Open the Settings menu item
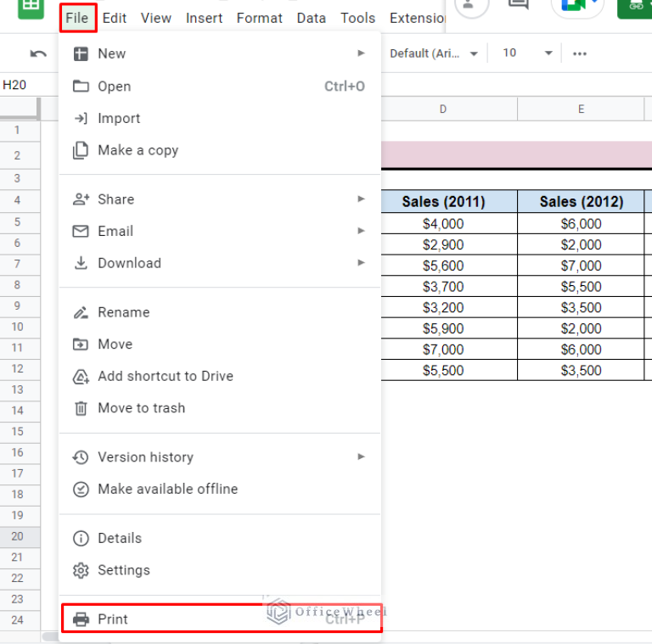This screenshot has width=652, height=644. (123, 570)
